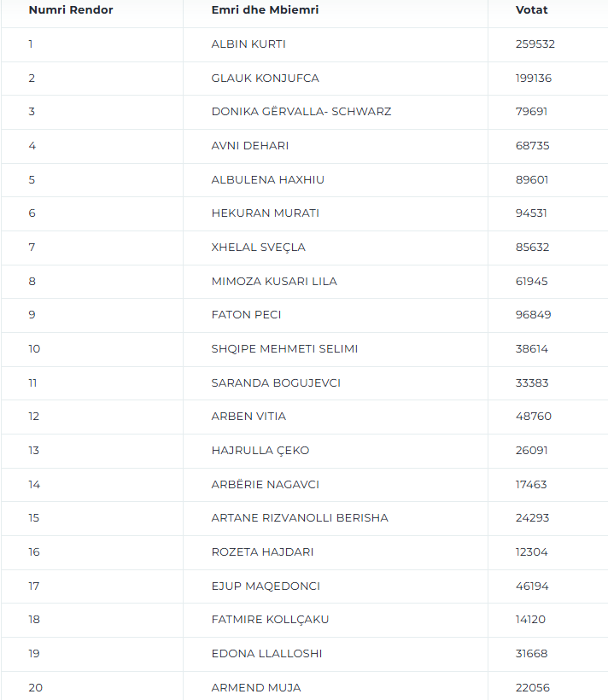Select the vote count 48760
Screen dimensions: 608x700
(x=534, y=416)
